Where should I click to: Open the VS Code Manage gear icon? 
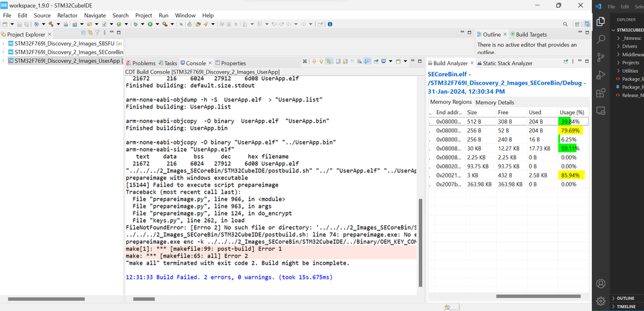click(601, 301)
